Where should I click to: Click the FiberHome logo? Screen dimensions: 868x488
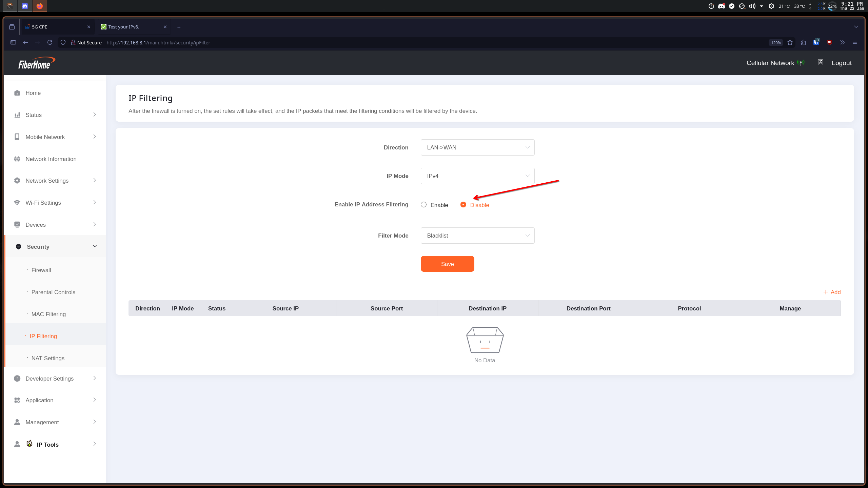coord(36,63)
